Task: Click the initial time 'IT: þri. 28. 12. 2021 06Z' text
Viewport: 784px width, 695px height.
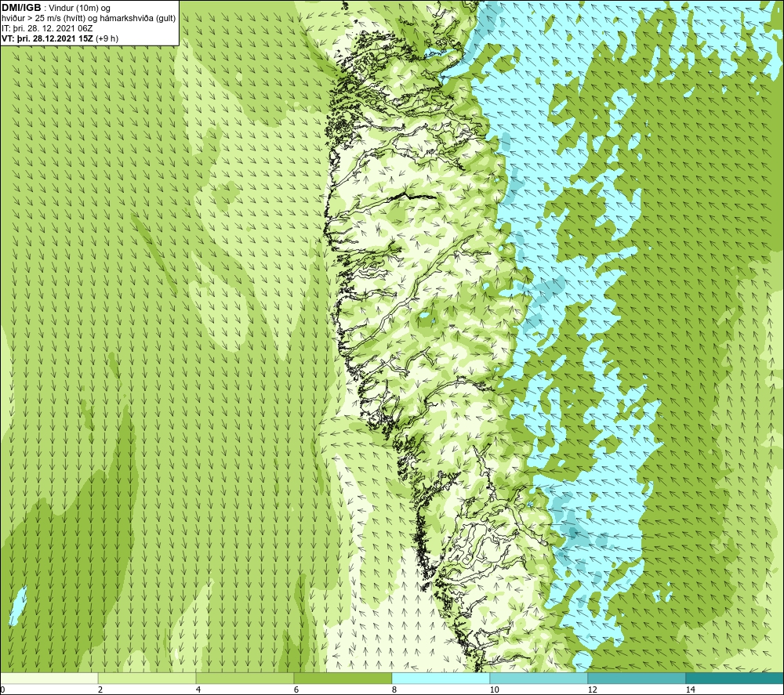Action: coord(47,28)
